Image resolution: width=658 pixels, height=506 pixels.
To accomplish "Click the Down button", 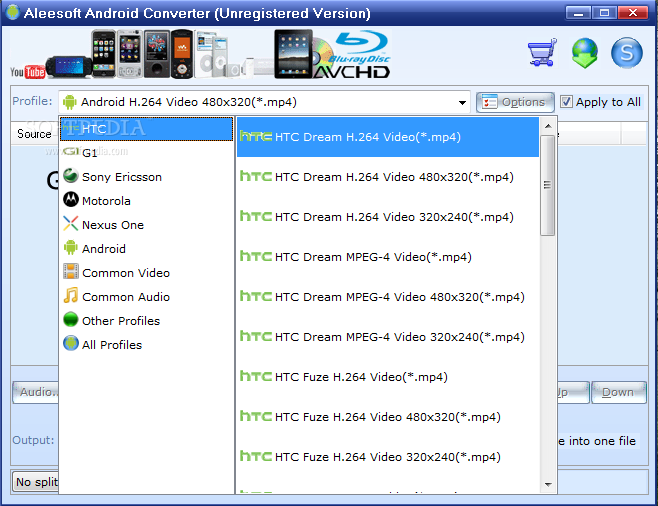I will coord(619,392).
